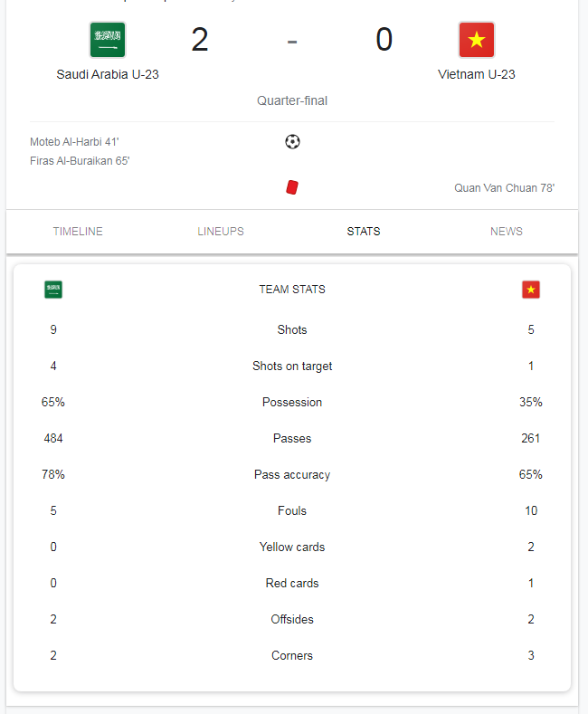Click scorer Moteb Al-Harbi 41'

pyautogui.click(x=75, y=142)
